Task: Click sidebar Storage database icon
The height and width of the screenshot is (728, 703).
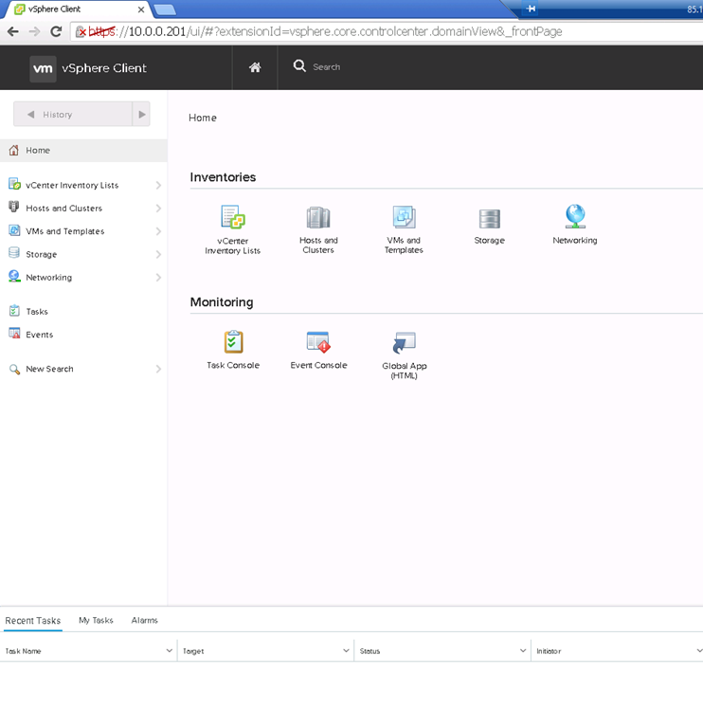Action: (14, 253)
